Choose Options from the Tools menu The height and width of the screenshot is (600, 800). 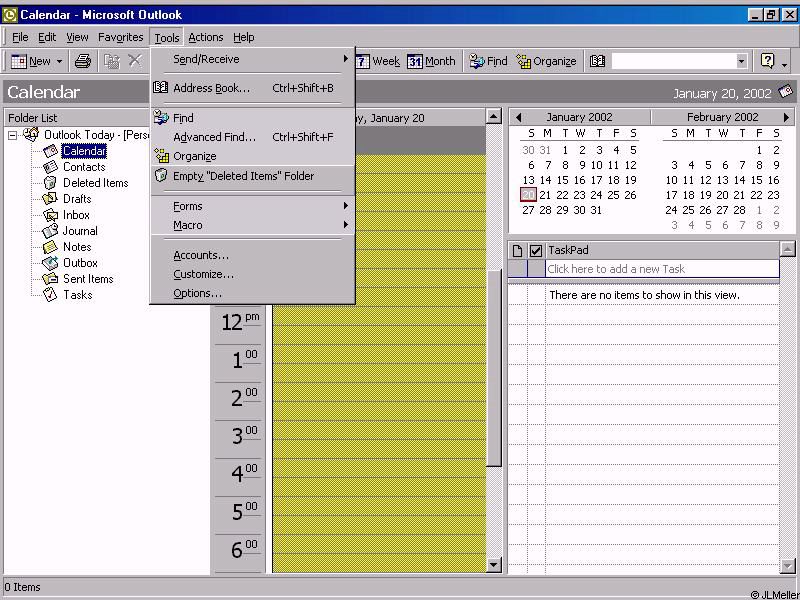(x=197, y=293)
